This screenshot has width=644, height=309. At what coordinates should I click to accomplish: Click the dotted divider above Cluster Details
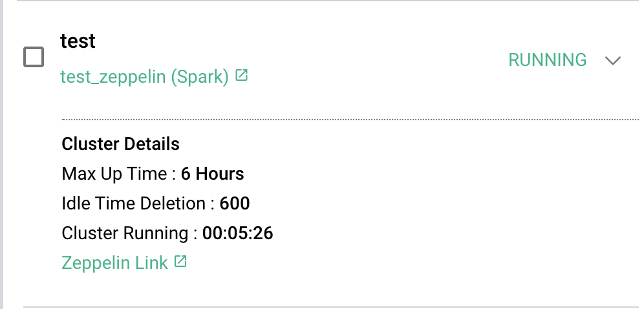(349, 120)
